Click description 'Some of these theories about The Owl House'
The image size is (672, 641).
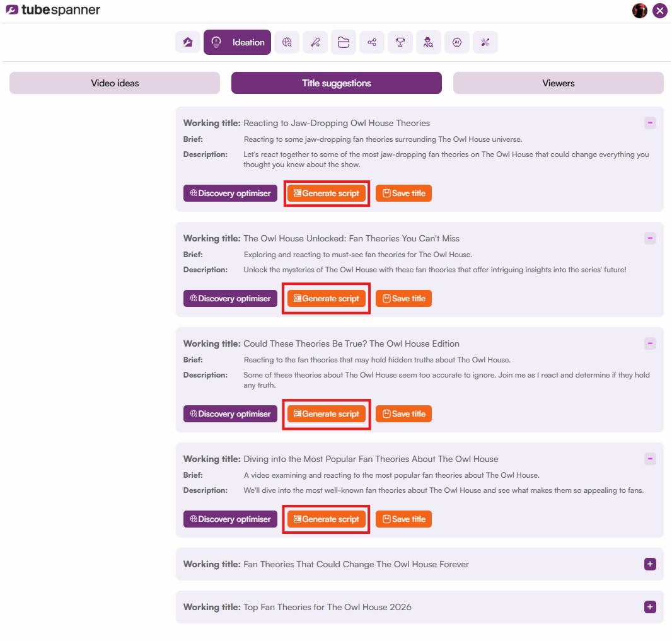pyautogui.click(x=446, y=380)
